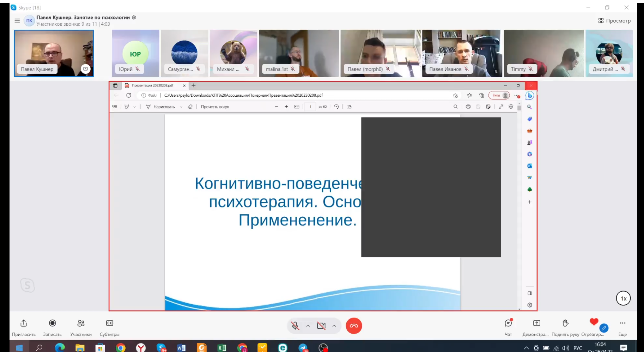This screenshot has width=644, height=352.
Task: Click Вход sign-in button
Action: pyautogui.click(x=499, y=95)
